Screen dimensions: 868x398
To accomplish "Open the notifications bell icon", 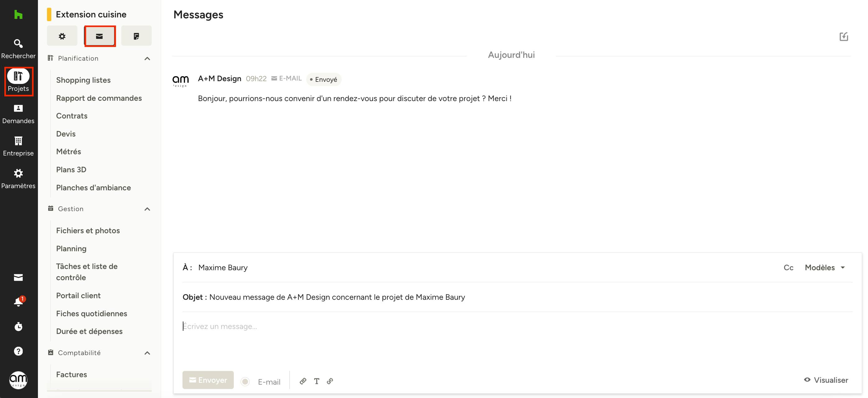I will coord(18,302).
